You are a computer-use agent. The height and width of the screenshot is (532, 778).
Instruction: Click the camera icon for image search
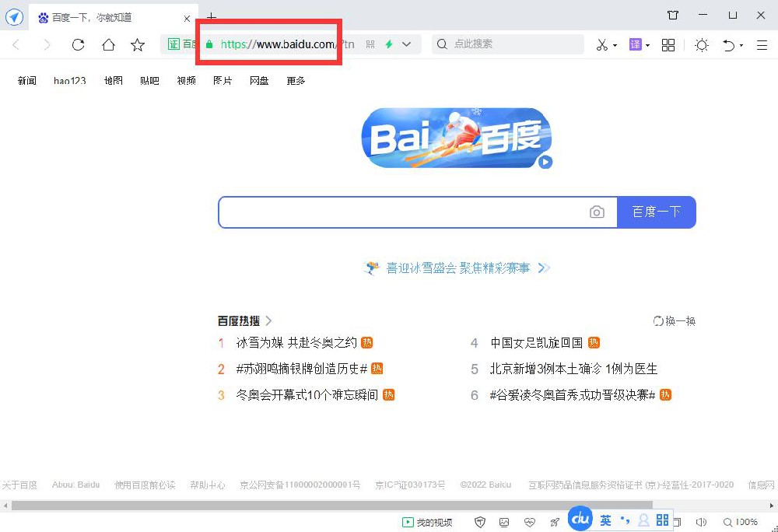click(597, 212)
